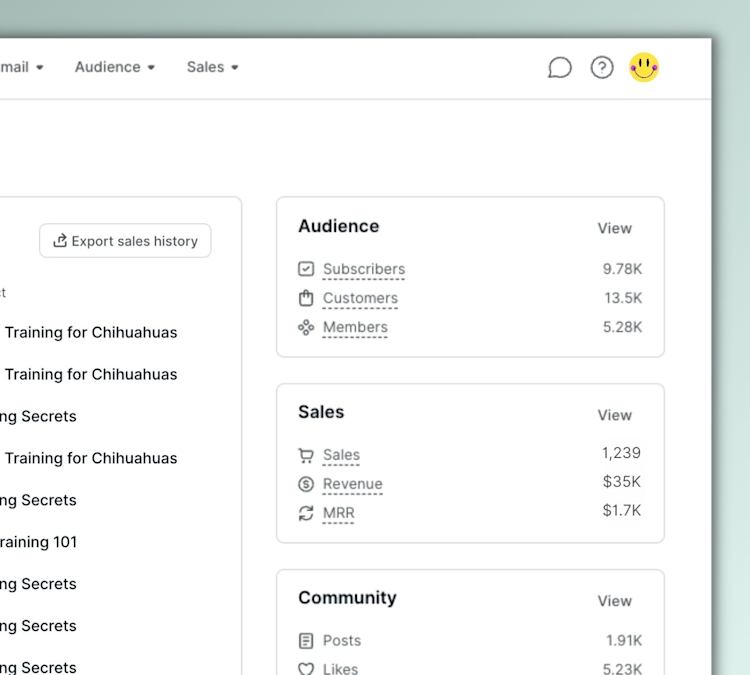This screenshot has width=750, height=675.
Task: Click the Subscribers checkbox icon
Action: [x=306, y=269]
